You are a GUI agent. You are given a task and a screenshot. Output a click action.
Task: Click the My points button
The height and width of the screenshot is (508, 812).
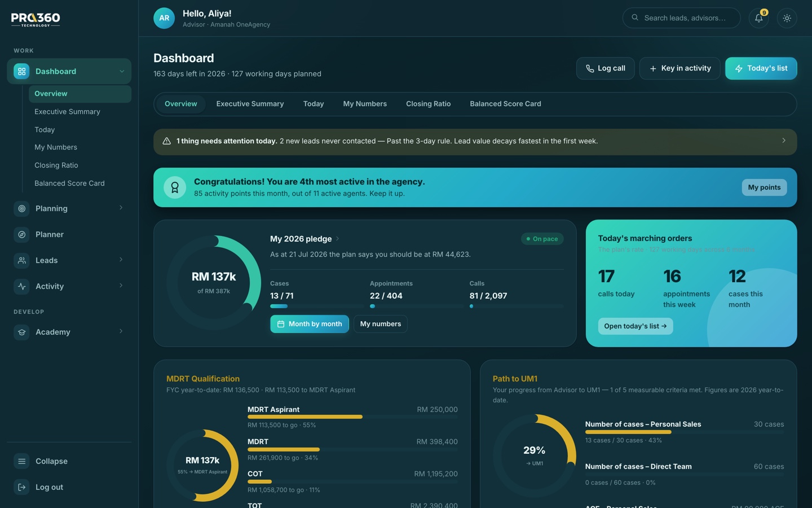pos(764,187)
